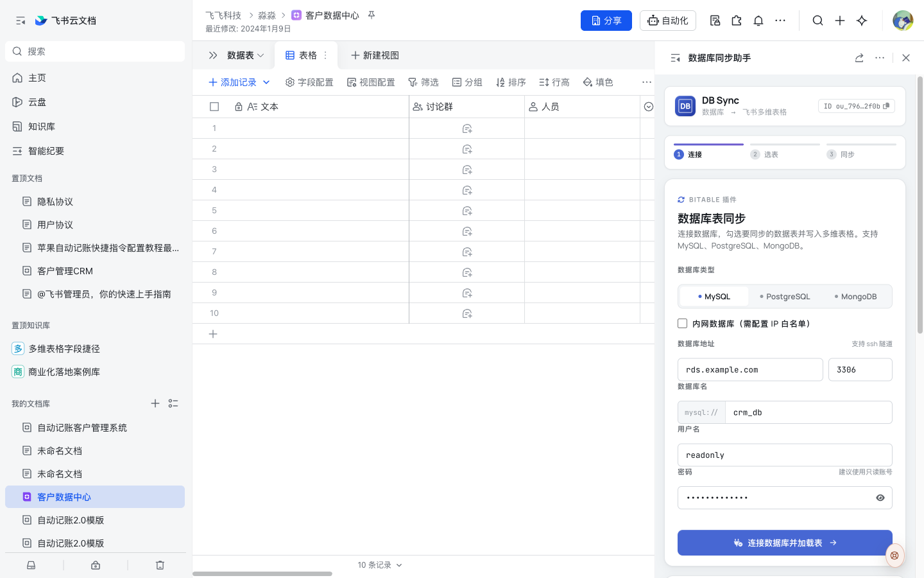
Task: Click the horizontal scrollbar of the table
Action: click(x=262, y=574)
